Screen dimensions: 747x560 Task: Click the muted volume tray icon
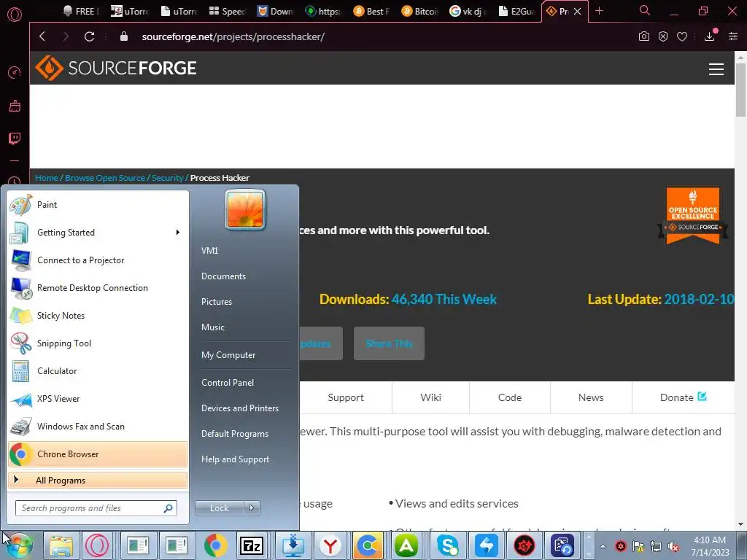tap(673, 547)
